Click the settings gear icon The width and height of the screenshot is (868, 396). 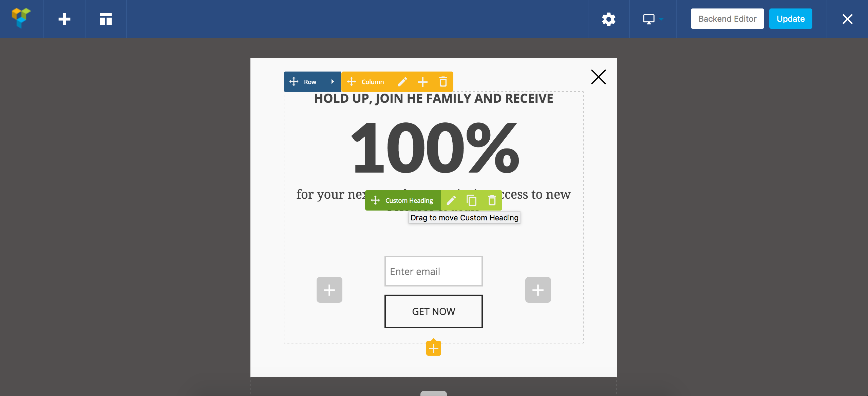609,18
